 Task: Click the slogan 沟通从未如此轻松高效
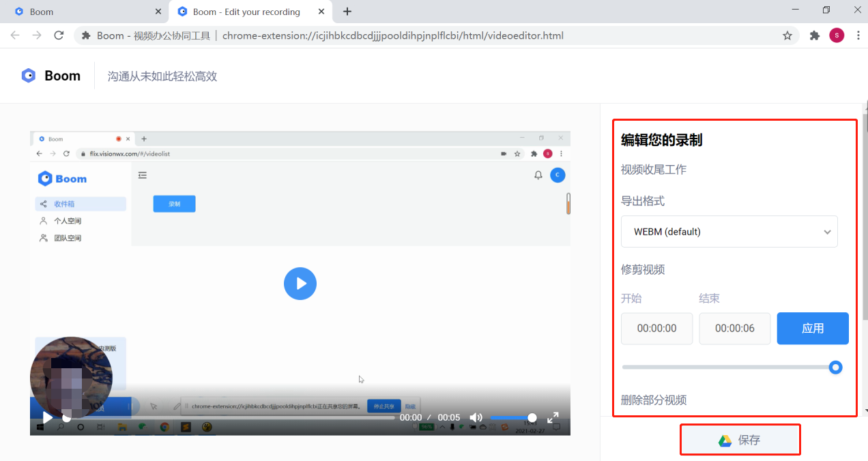coord(162,76)
